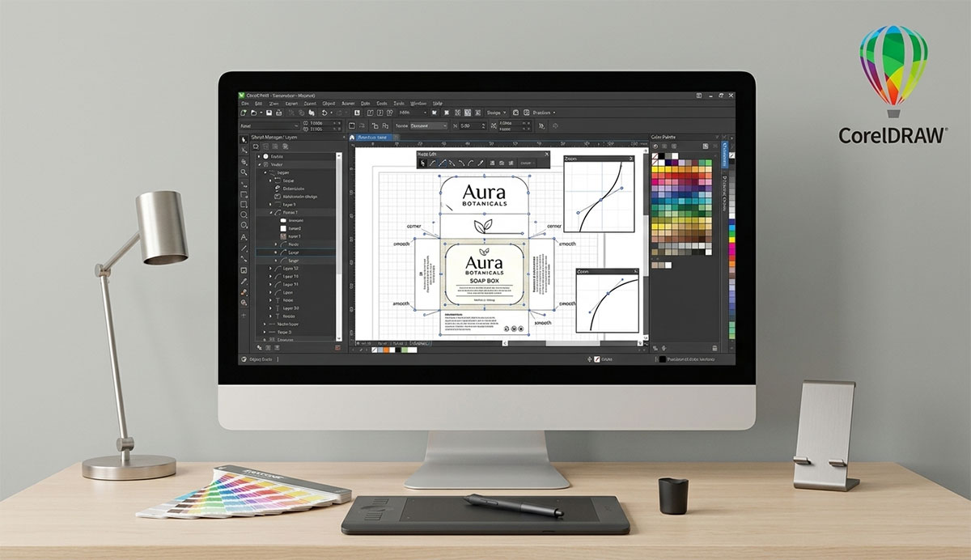Select the Soap Box label text on canvas
The image size is (971, 560).
[x=485, y=281]
